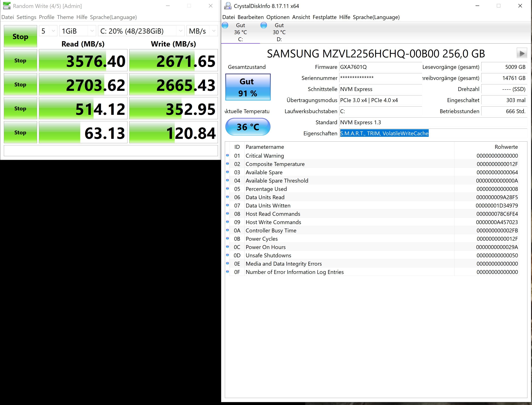
Task: Open the unit dropdown showing MB/s
Action: tap(202, 31)
